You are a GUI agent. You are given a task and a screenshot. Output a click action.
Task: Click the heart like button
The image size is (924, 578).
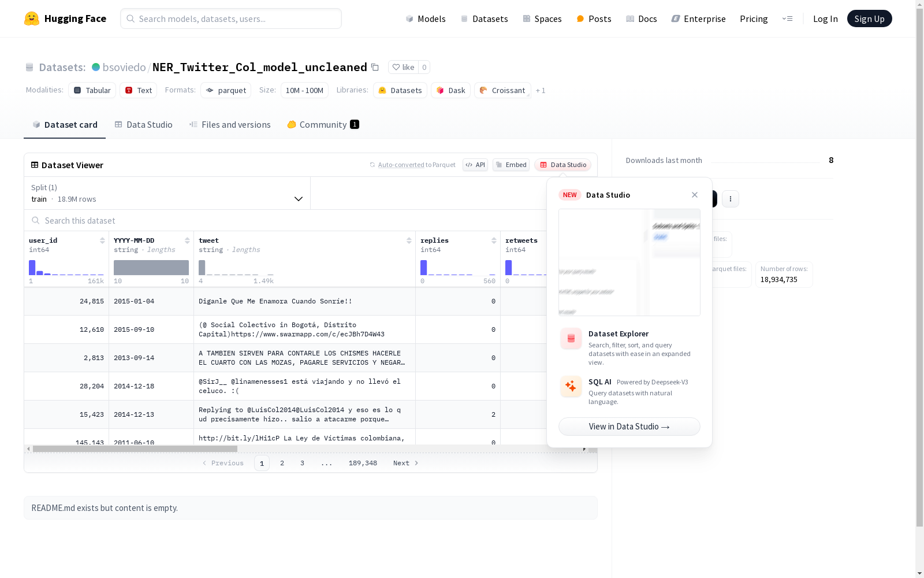click(403, 67)
